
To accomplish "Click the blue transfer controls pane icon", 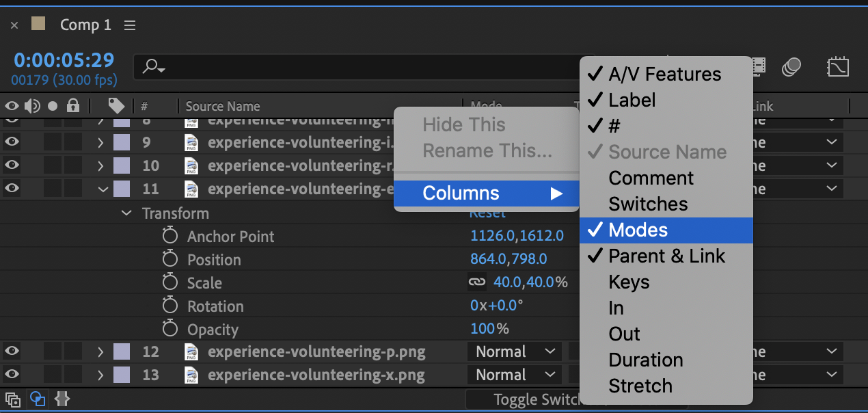I will [38, 399].
